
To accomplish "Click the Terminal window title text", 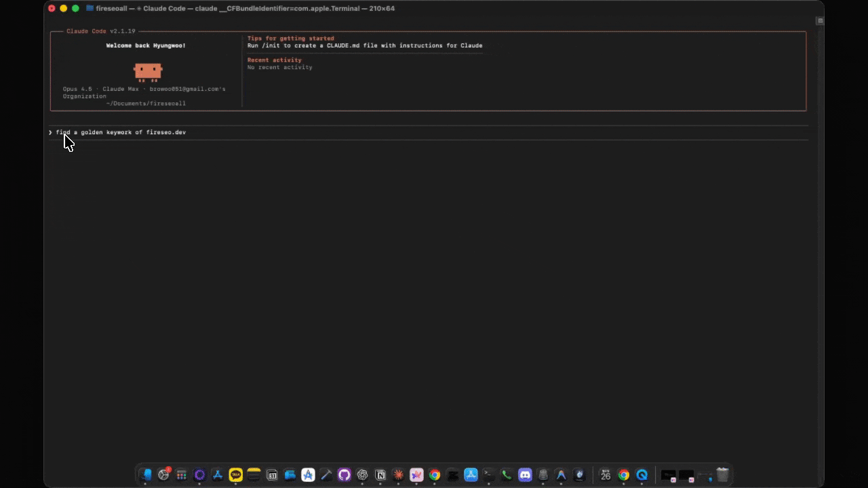I will [245, 8].
